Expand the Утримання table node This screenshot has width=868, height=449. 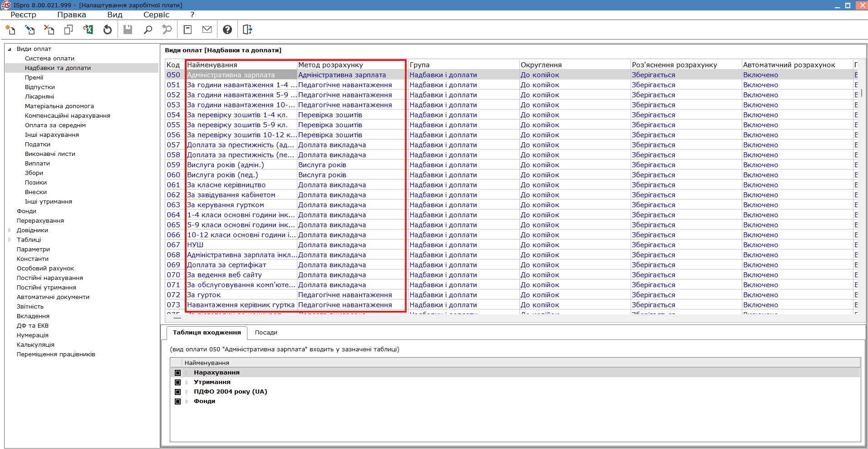click(187, 382)
